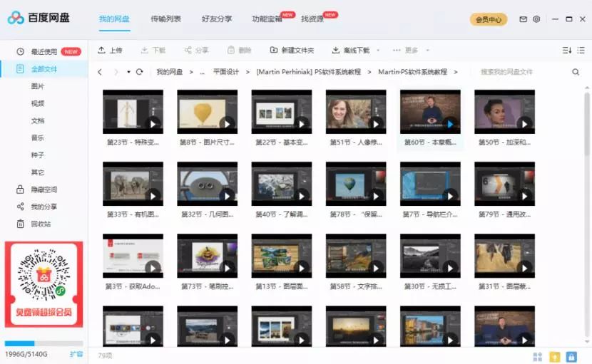Select the 第40节 file name label

[282, 214]
